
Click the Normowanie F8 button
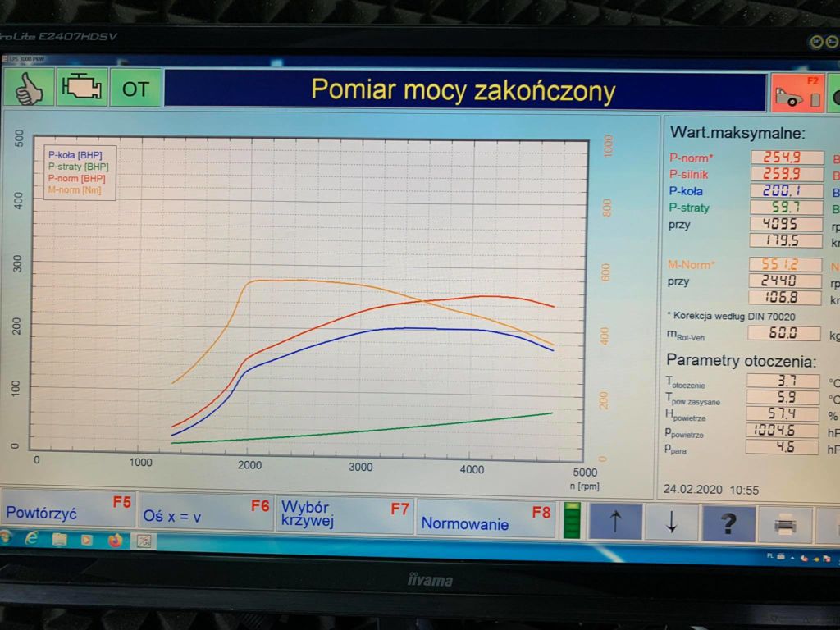[x=486, y=518]
